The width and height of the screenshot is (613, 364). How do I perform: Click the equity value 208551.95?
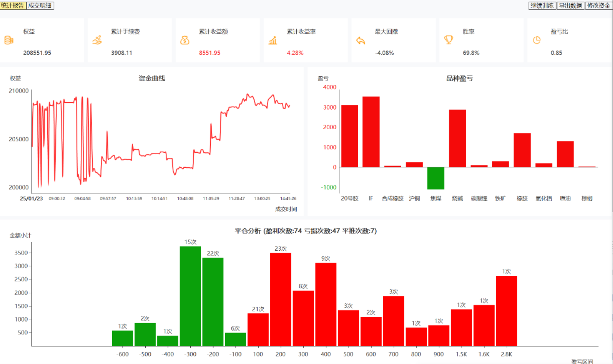(37, 53)
